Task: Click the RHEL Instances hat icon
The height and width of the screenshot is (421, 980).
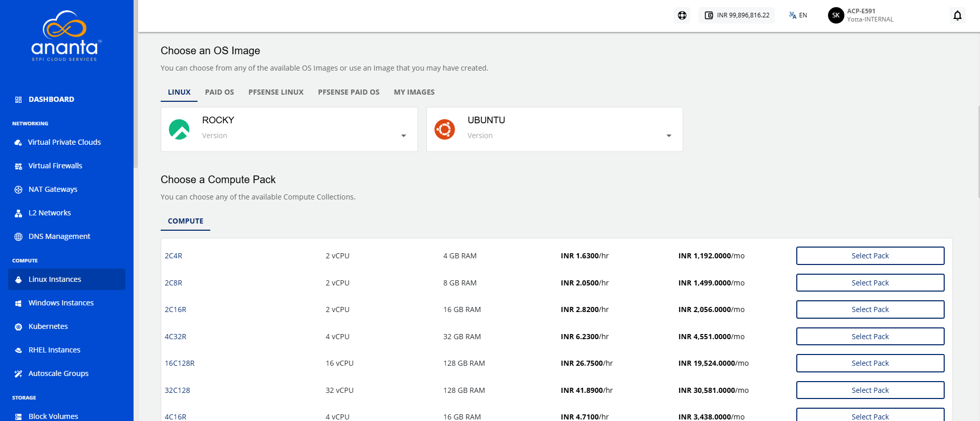Action: 18,350
